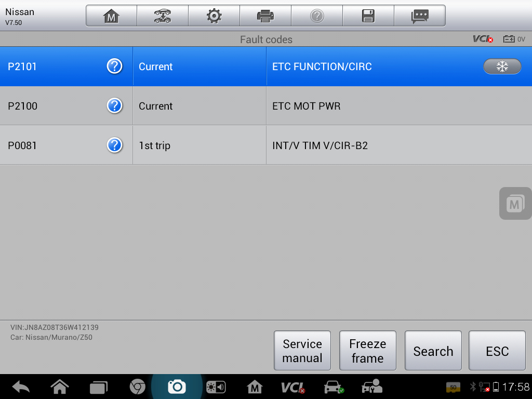The width and height of the screenshot is (532, 399).
Task: Tap the floating M shortcut button
Action: [515, 203]
